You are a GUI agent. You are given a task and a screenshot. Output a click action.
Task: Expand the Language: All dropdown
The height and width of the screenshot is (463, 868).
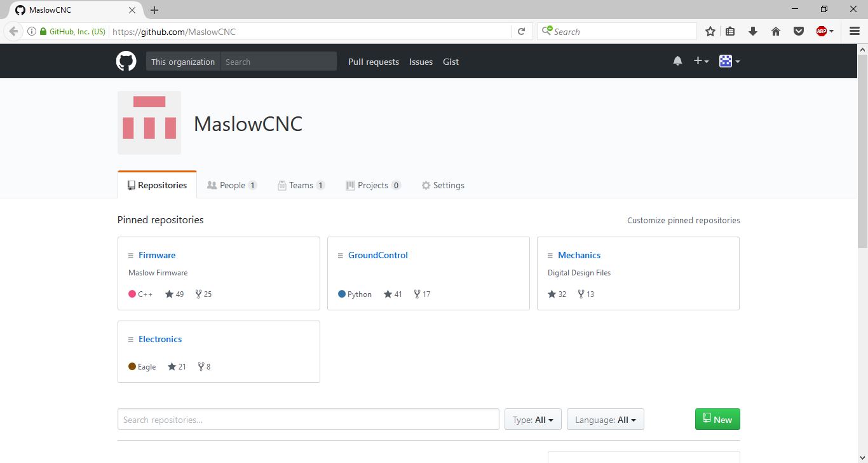[x=606, y=419]
